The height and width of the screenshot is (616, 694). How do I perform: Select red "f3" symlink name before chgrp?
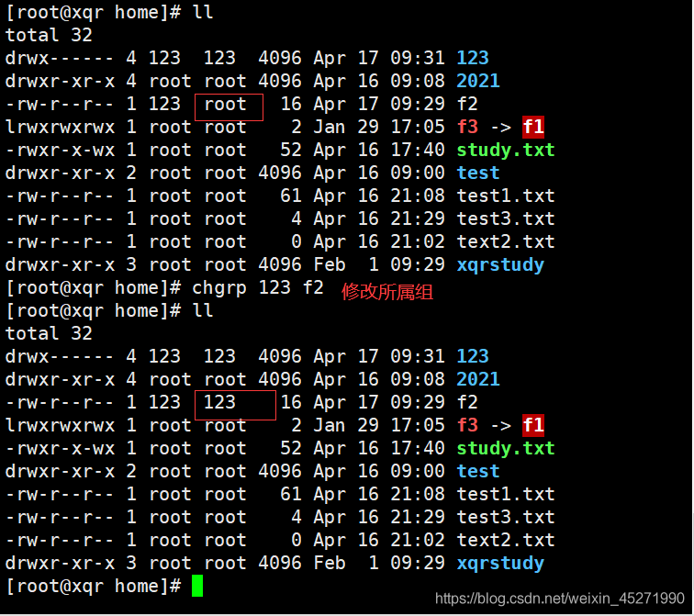(x=467, y=127)
